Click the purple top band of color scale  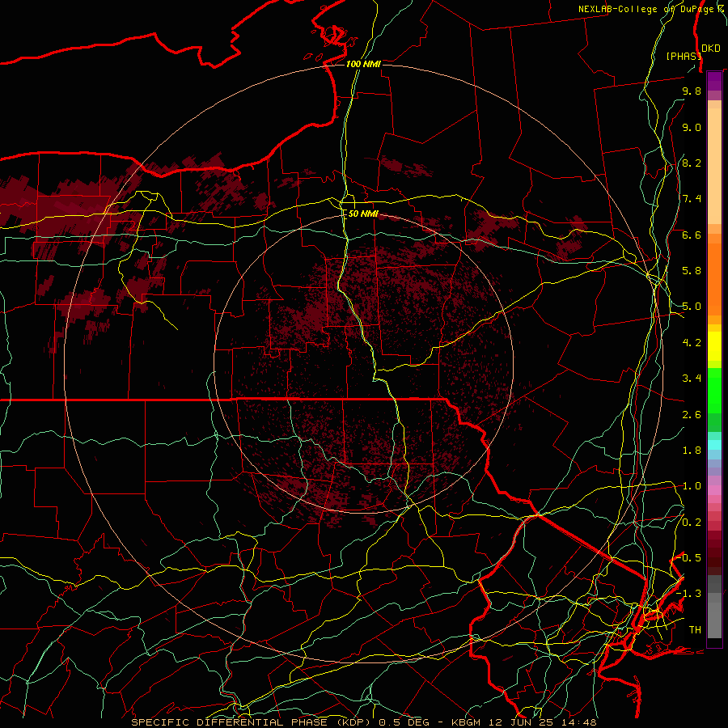[x=714, y=81]
